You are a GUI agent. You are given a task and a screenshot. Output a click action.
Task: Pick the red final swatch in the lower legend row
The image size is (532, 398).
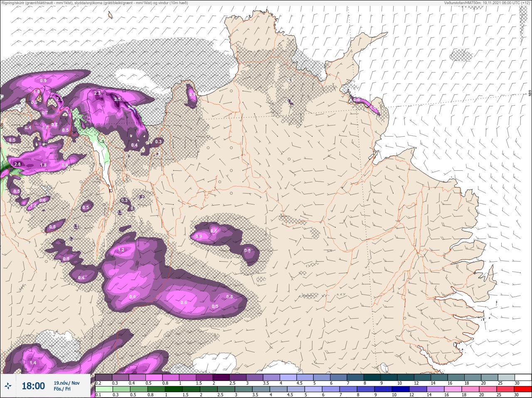coord(523,390)
